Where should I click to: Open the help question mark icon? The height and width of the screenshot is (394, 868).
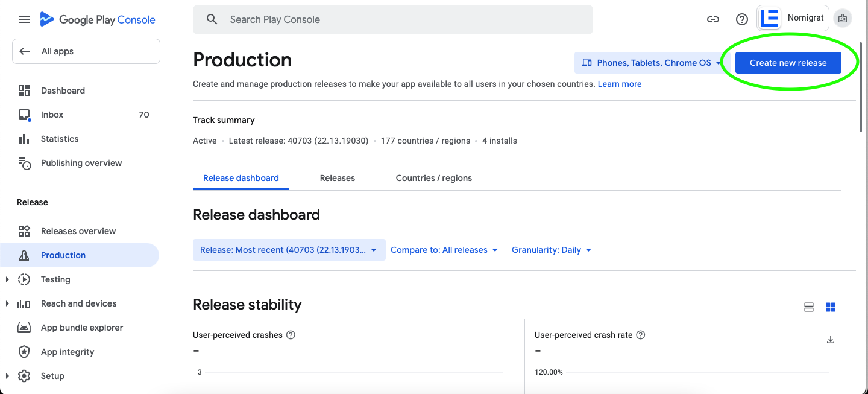(742, 19)
